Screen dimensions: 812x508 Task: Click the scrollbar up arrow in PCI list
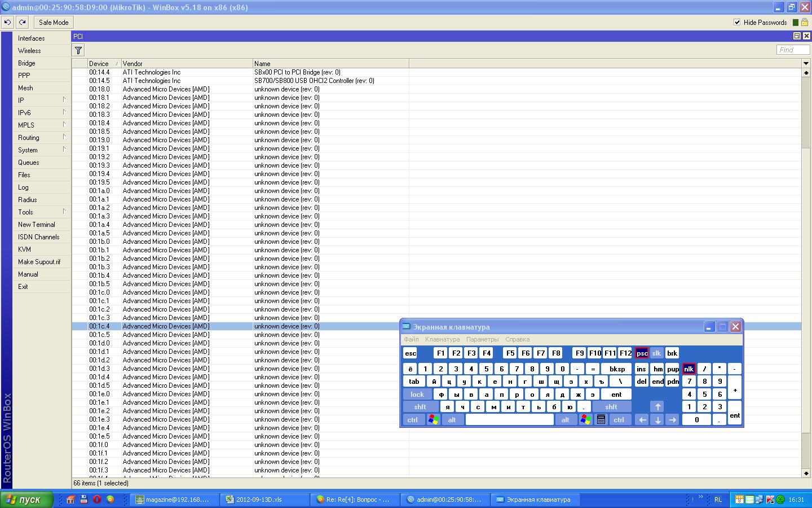[x=806, y=72]
